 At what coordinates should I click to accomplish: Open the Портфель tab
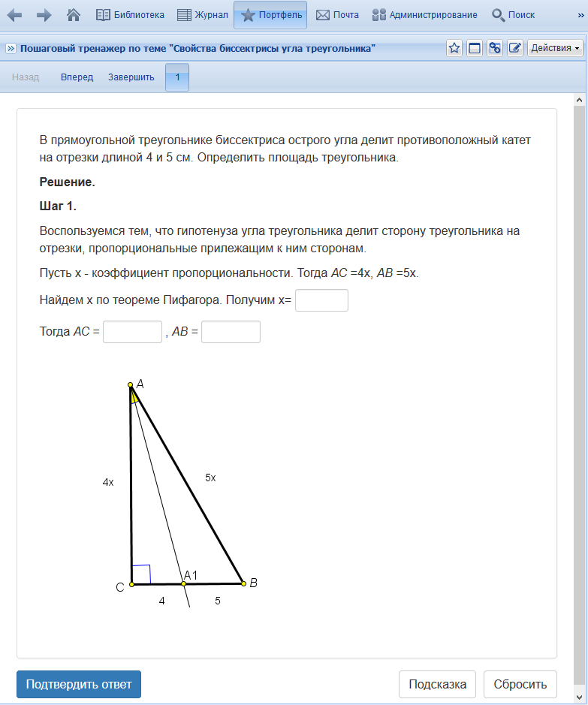tap(270, 15)
